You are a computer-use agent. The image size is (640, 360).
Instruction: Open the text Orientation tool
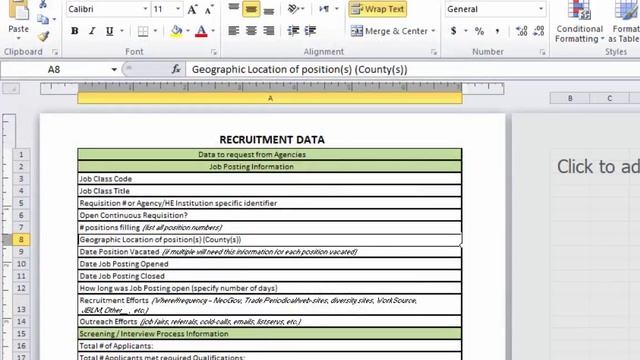(293, 9)
